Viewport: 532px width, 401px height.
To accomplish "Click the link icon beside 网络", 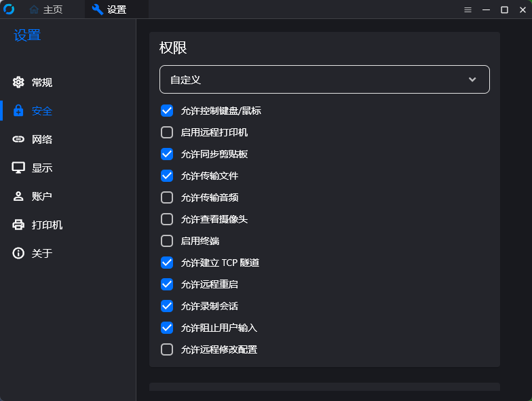I will pos(18,139).
